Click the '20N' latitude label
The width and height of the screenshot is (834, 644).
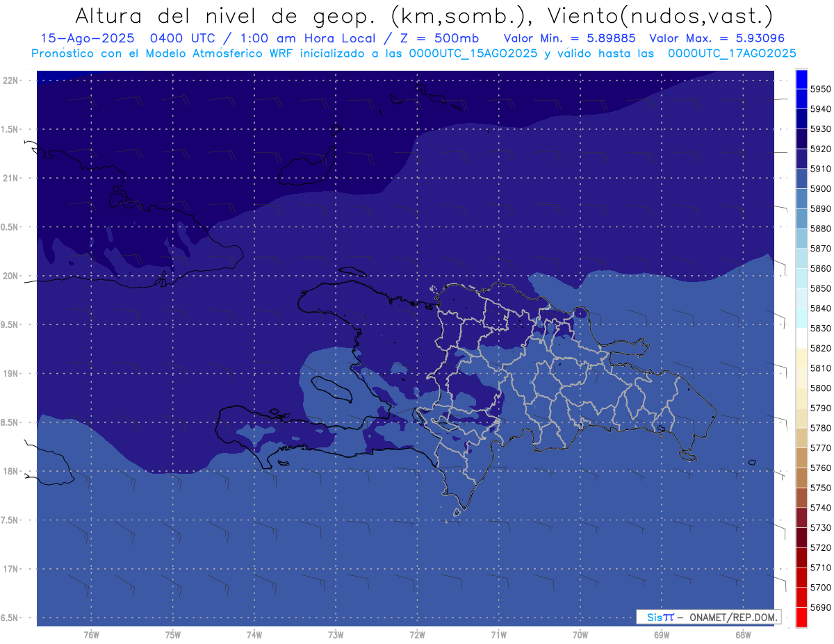12,276
